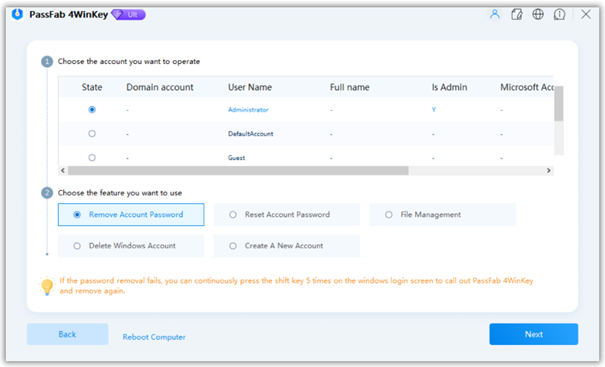Click the Administrator user name cell
Viewport: 605px width, 367px height.
point(248,110)
